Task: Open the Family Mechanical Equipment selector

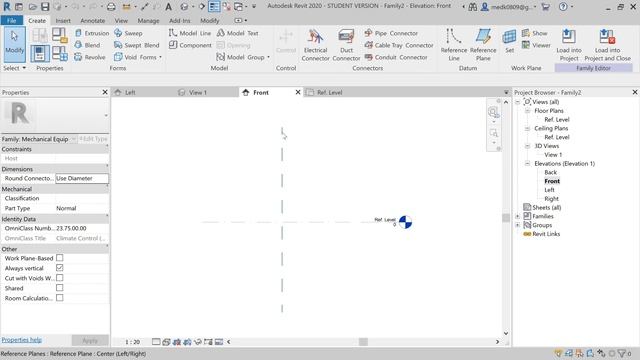Action: click(x=39, y=139)
